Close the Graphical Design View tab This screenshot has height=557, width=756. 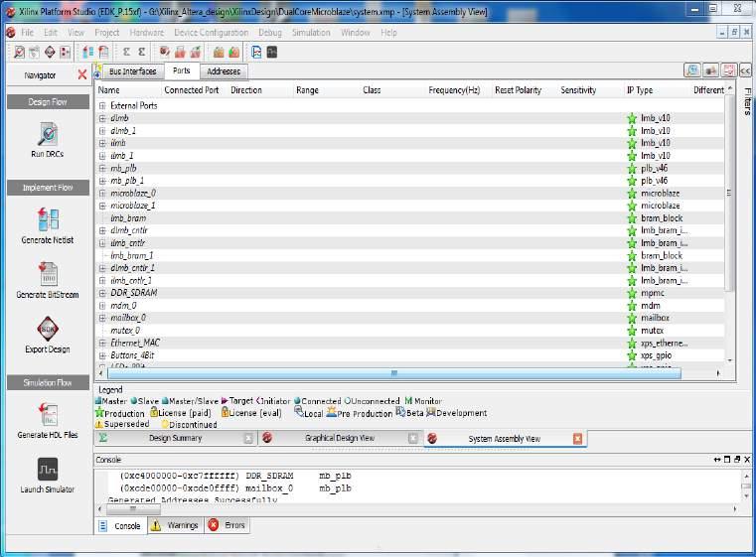tap(413, 438)
